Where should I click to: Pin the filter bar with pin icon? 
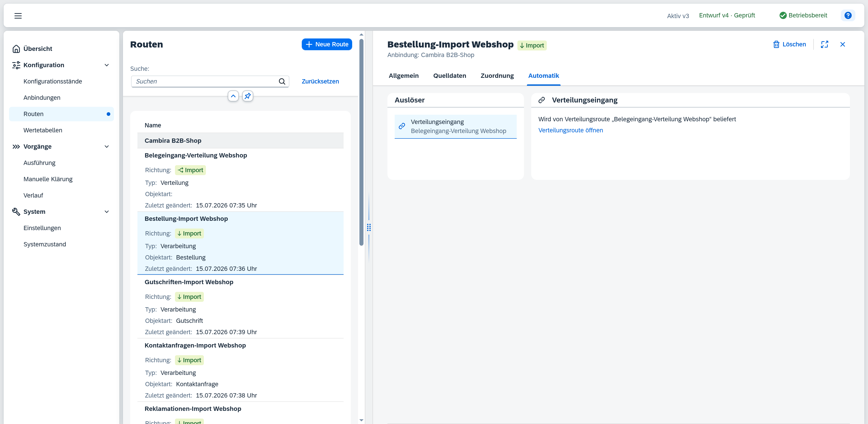tap(248, 96)
